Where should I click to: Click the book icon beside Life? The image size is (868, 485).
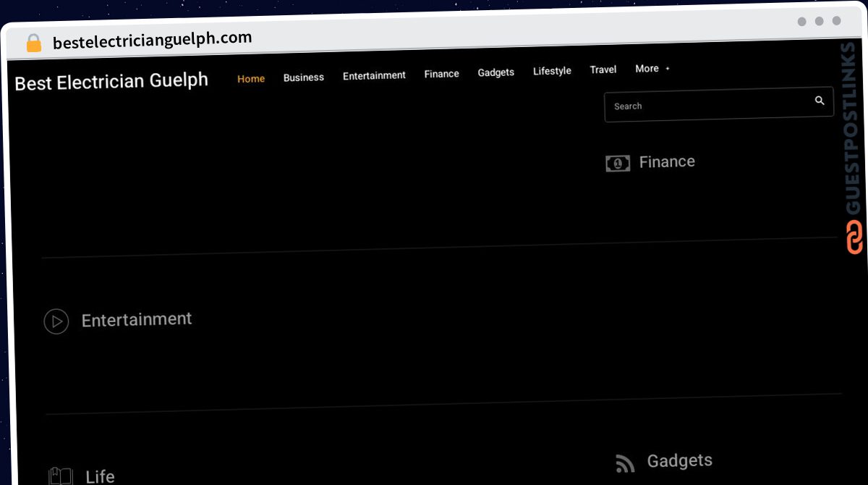pos(59,476)
